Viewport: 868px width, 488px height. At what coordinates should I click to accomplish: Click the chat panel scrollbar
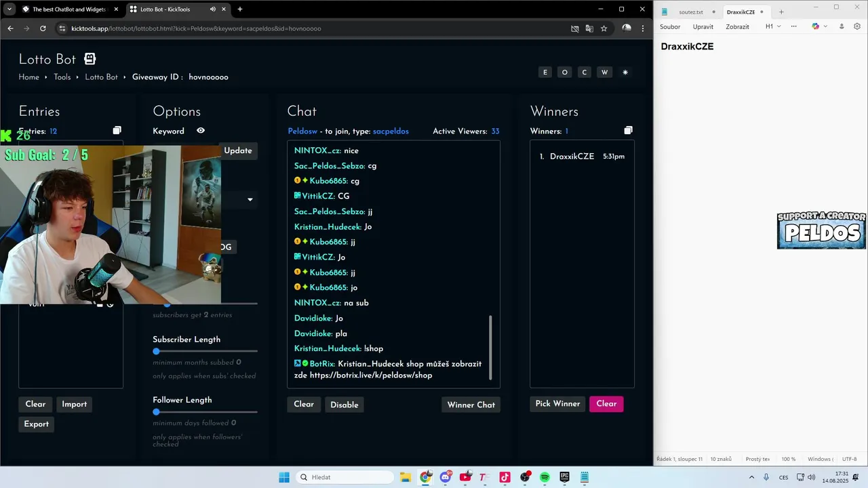point(490,348)
